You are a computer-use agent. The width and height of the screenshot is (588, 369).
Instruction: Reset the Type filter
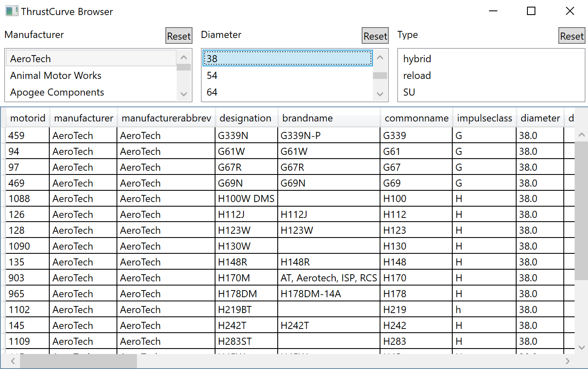[572, 36]
